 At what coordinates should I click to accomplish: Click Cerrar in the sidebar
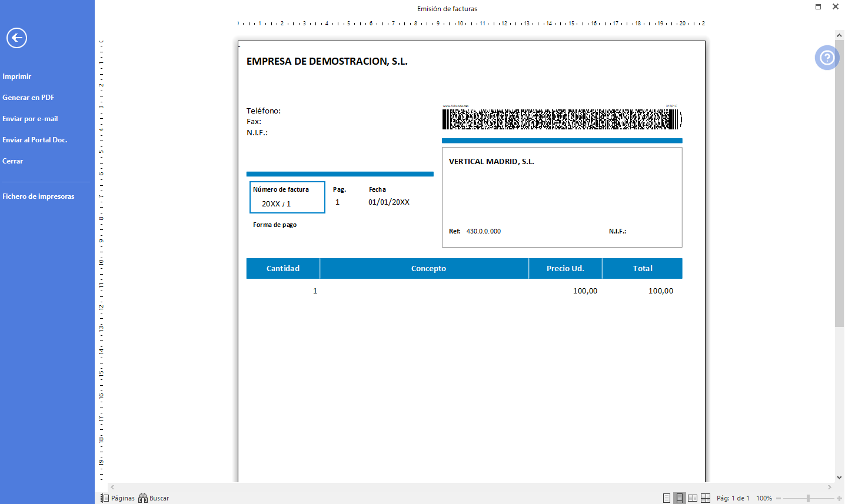tap(13, 161)
